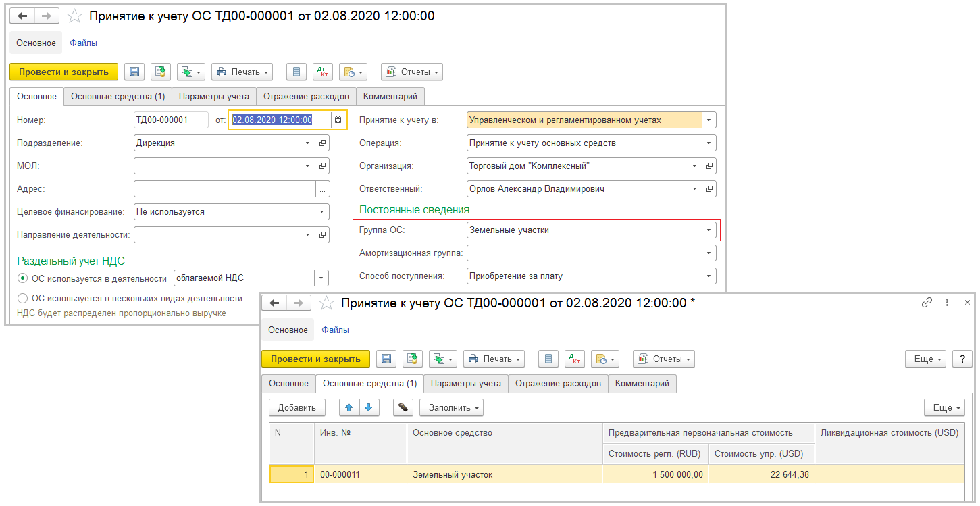
Task: Click into the Адрес input field
Action: point(225,189)
